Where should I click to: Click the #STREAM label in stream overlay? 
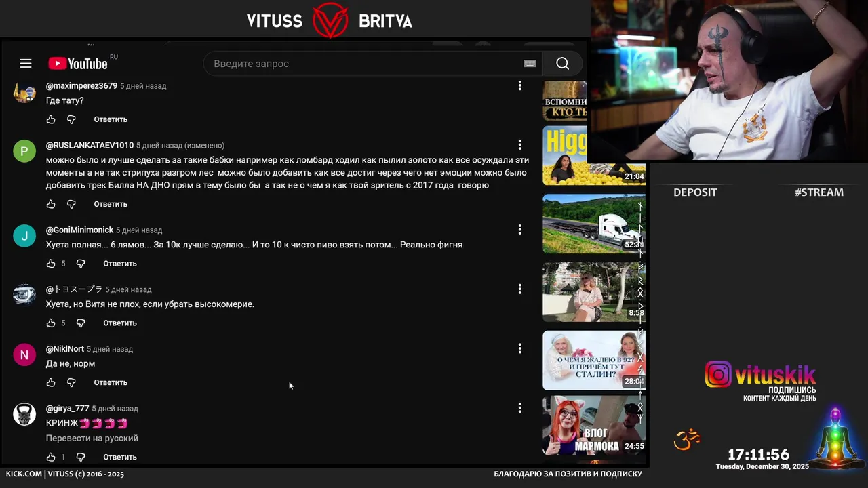click(x=819, y=192)
